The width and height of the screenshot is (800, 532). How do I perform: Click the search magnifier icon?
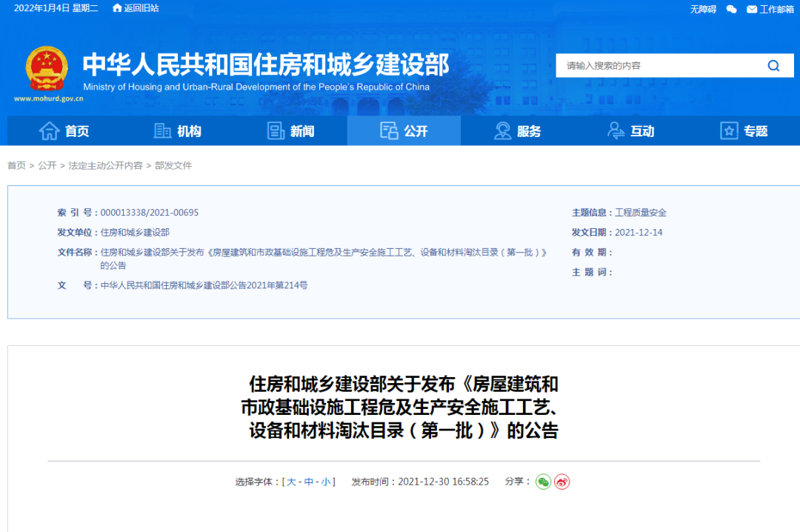click(773, 66)
